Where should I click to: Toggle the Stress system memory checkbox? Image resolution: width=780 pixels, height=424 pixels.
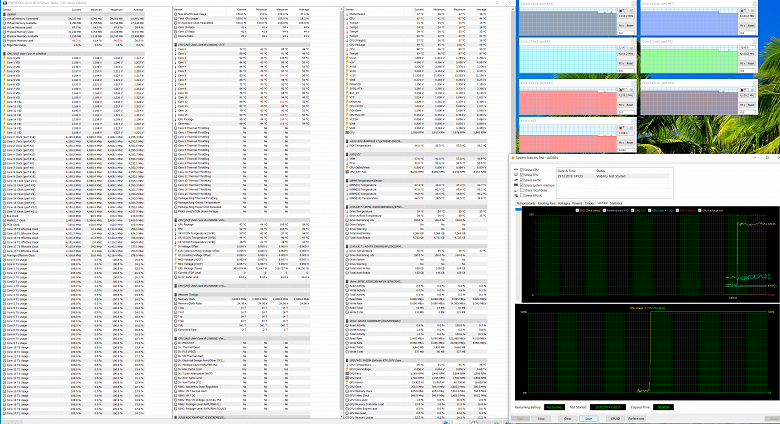(522, 185)
